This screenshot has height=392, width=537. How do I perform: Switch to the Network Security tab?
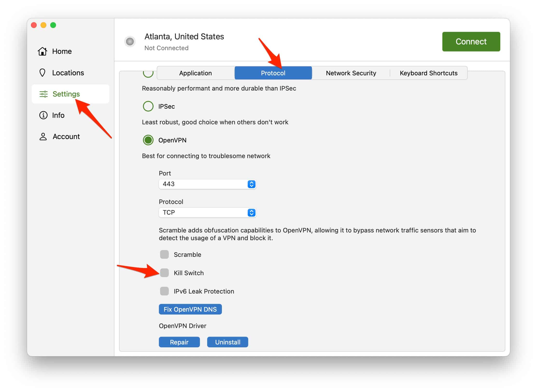351,73
